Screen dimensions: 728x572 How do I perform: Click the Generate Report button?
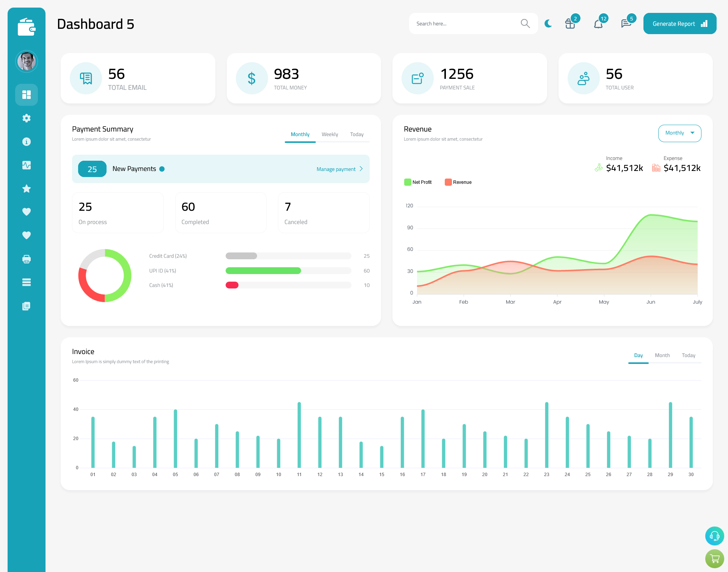point(679,23)
